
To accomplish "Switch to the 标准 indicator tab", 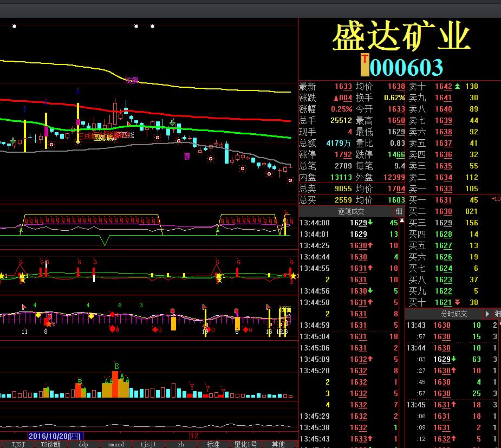I will pos(213,444).
